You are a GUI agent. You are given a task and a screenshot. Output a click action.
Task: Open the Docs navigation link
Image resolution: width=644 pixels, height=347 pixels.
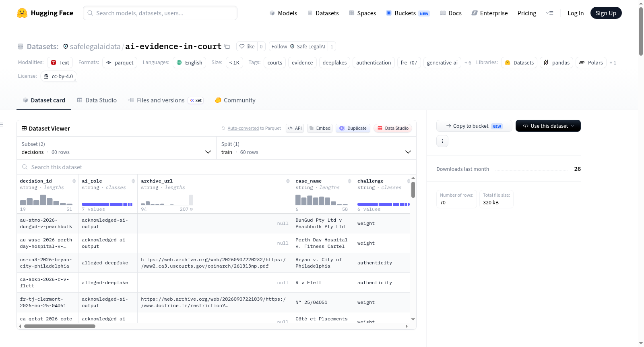click(450, 13)
